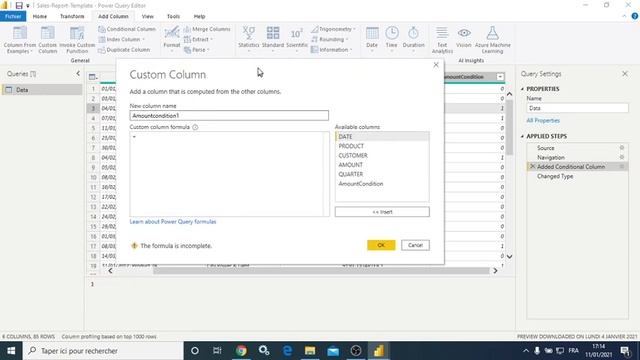Select Changed Type applied step
The image size is (640, 360).
[x=555, y=176]
